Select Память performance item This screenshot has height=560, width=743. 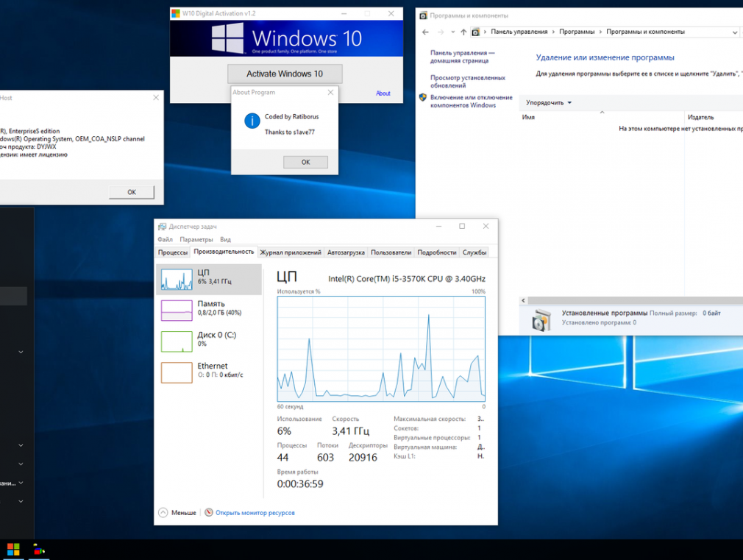click(x=209, y=311)
